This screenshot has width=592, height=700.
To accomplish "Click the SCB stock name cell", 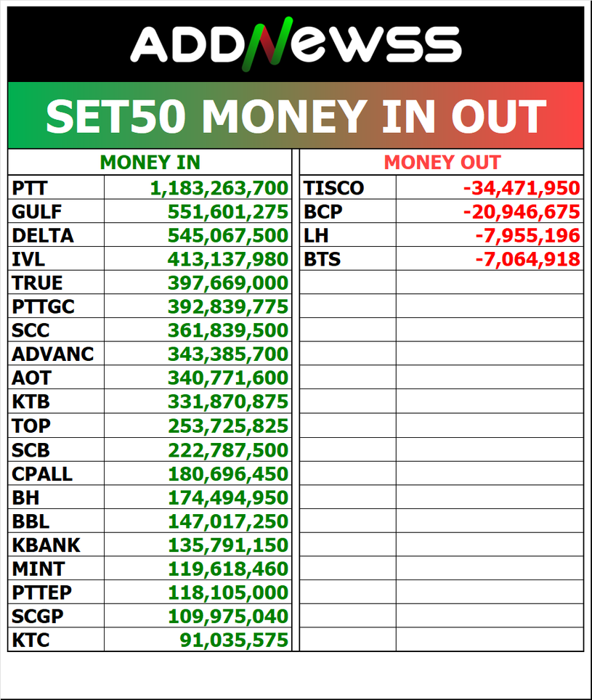I will (31, 450).
